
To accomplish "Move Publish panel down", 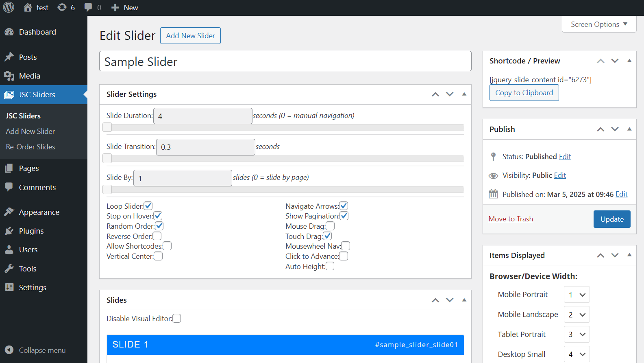I will [615, 129].
